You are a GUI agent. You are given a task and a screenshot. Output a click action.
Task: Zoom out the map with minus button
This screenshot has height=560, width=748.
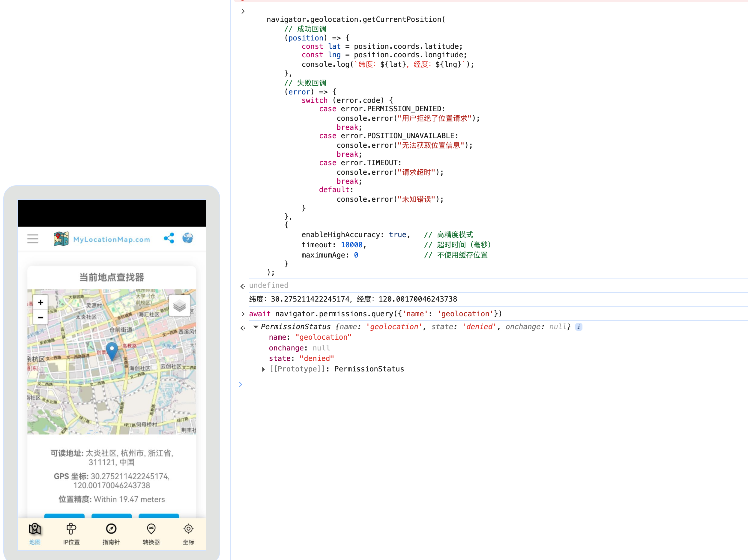[x=40, y=317]
